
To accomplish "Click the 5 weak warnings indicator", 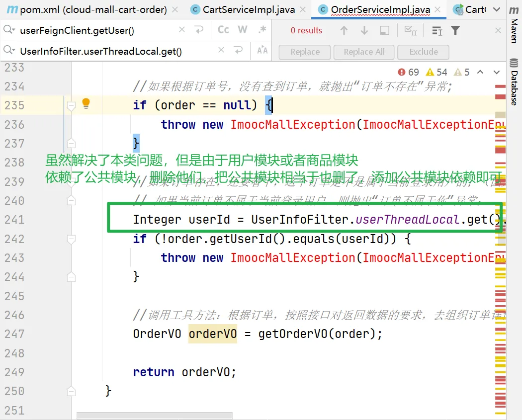I will click(x=462, y=72).
